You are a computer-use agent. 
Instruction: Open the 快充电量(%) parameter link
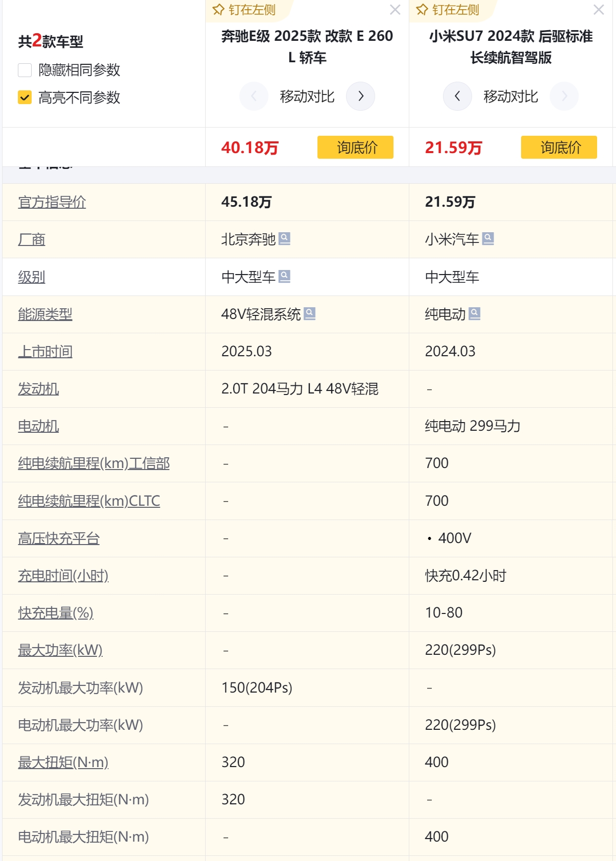click(x=56, y=613)
